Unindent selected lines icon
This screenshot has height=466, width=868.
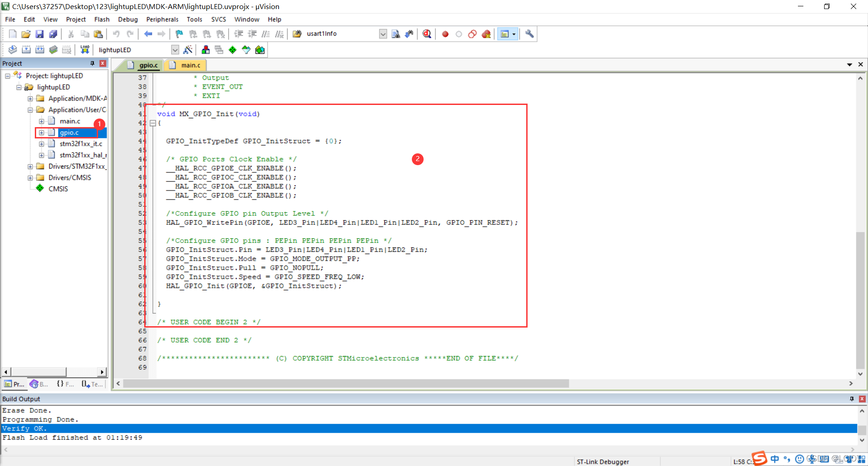tap(252, 34)
